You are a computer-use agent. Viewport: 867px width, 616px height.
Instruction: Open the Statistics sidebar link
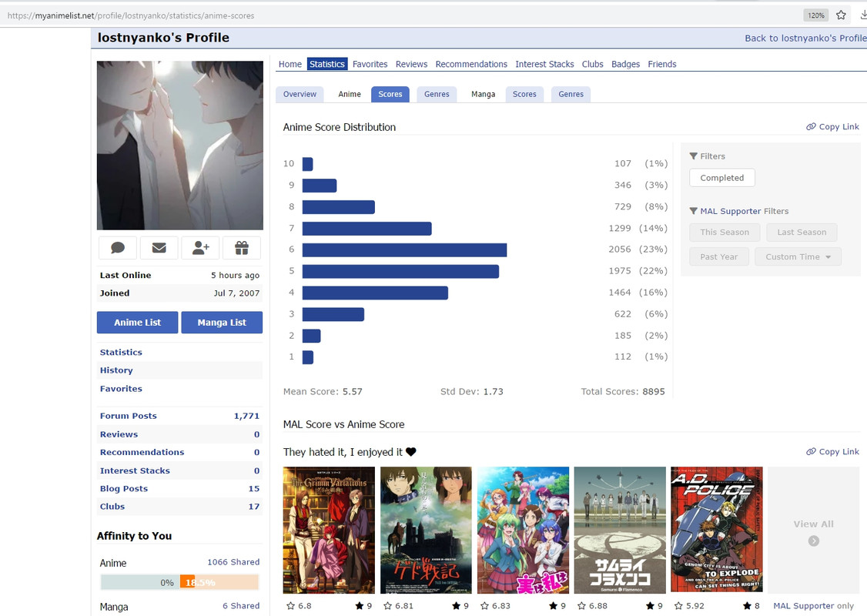[x=121, y=352]
